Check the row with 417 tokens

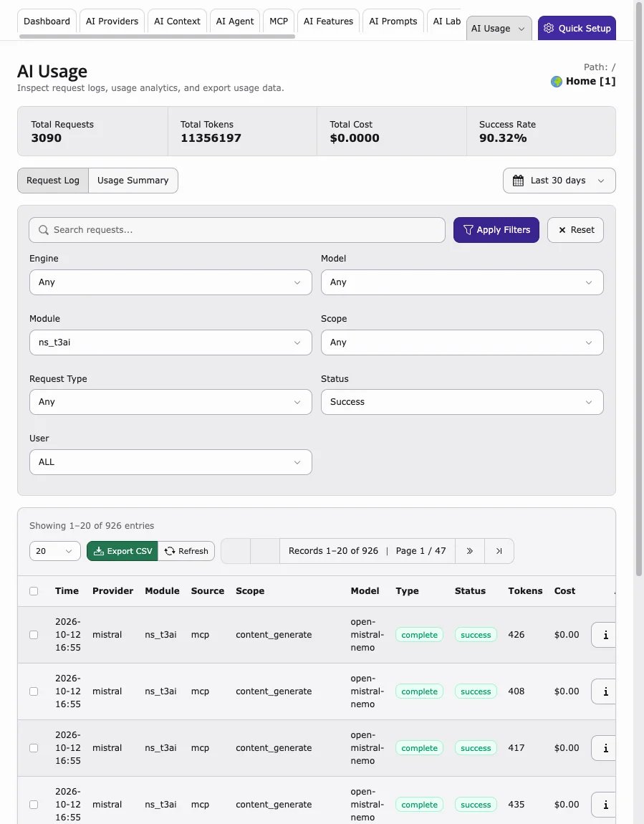point(34,748)
